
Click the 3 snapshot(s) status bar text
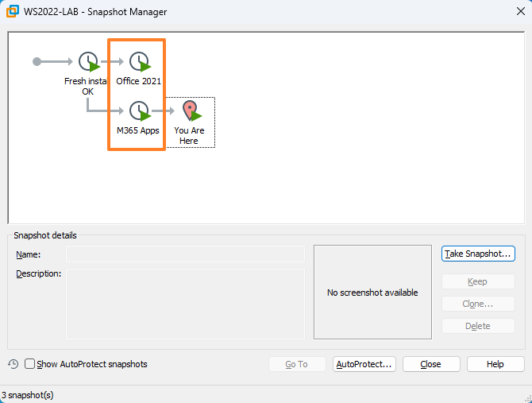pos(28,395)
